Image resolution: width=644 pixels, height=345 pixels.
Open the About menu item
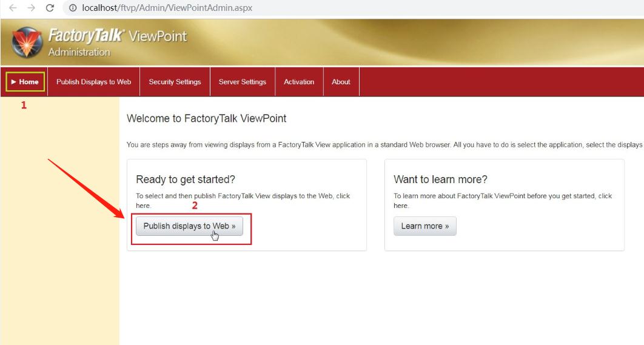coord(341,82)
